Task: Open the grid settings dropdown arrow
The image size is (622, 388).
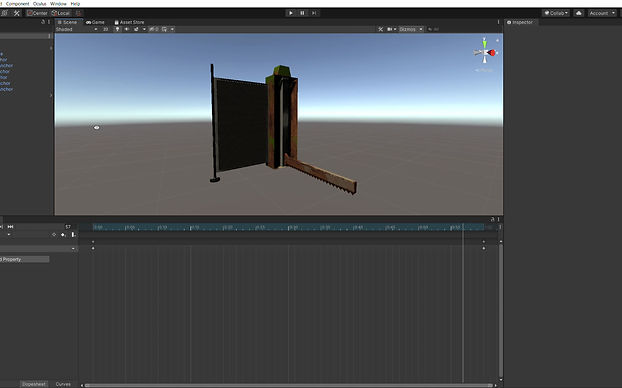Action: click(x=172, y=29)
